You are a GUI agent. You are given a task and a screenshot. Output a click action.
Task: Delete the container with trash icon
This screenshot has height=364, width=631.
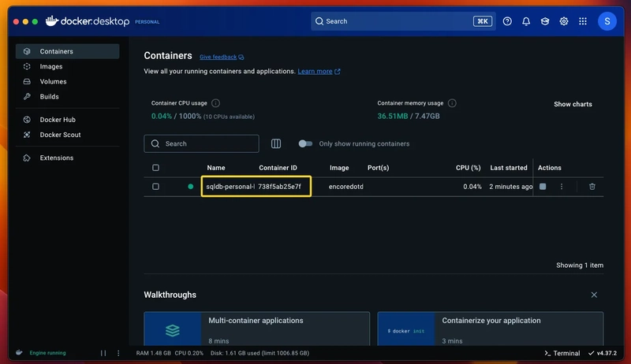click(592, 187)
